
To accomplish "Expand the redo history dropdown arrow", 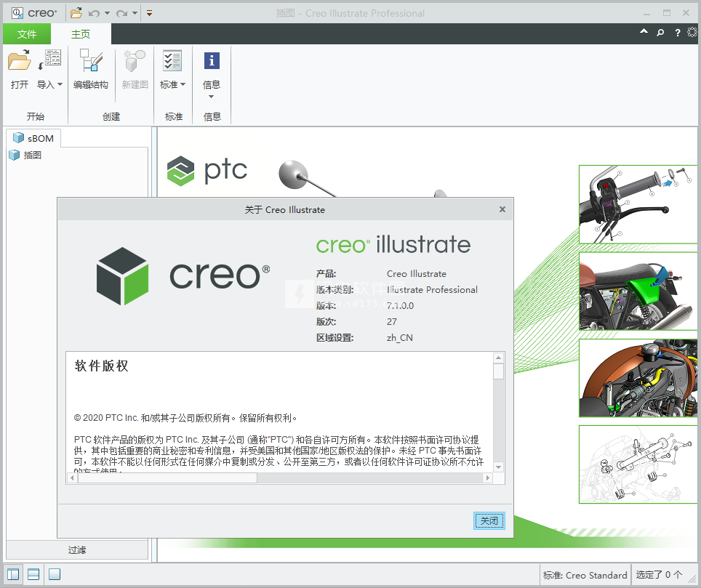I will pos(135,13).
